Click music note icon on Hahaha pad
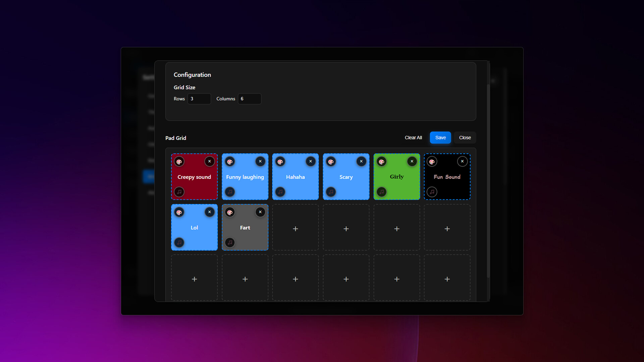This screenshot has height=362, width=644. click(280, 192)
